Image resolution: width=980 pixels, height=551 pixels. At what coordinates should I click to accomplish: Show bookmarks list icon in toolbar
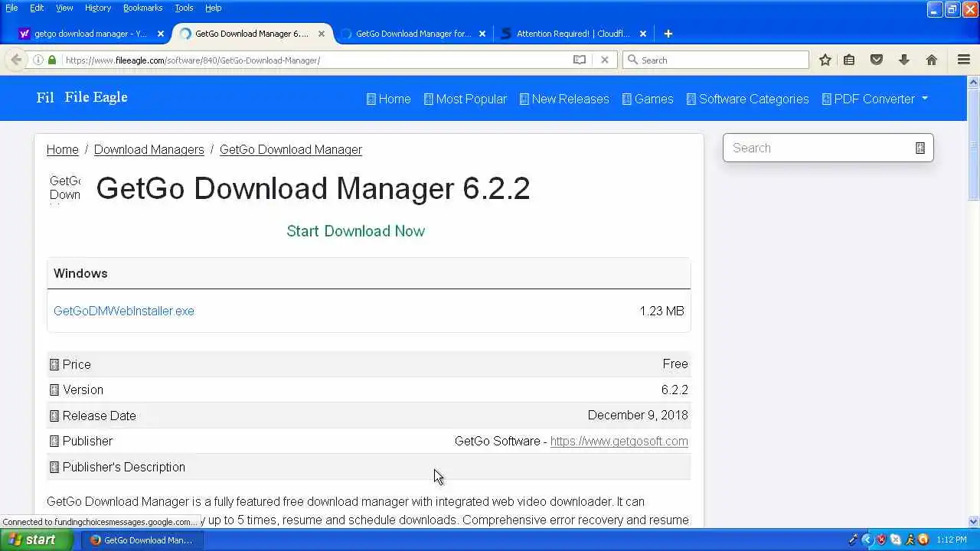point(849,60)
